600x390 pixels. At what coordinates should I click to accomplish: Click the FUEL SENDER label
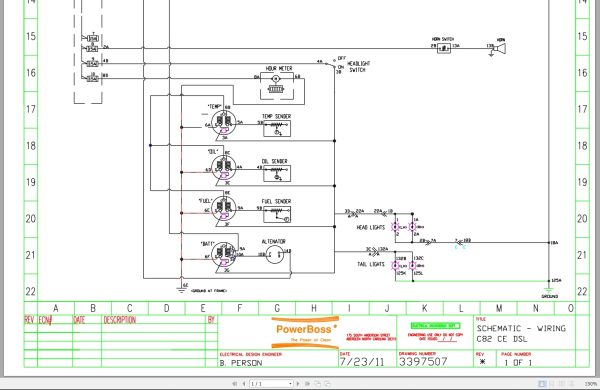pyautogui.click(x=276, y=201)
